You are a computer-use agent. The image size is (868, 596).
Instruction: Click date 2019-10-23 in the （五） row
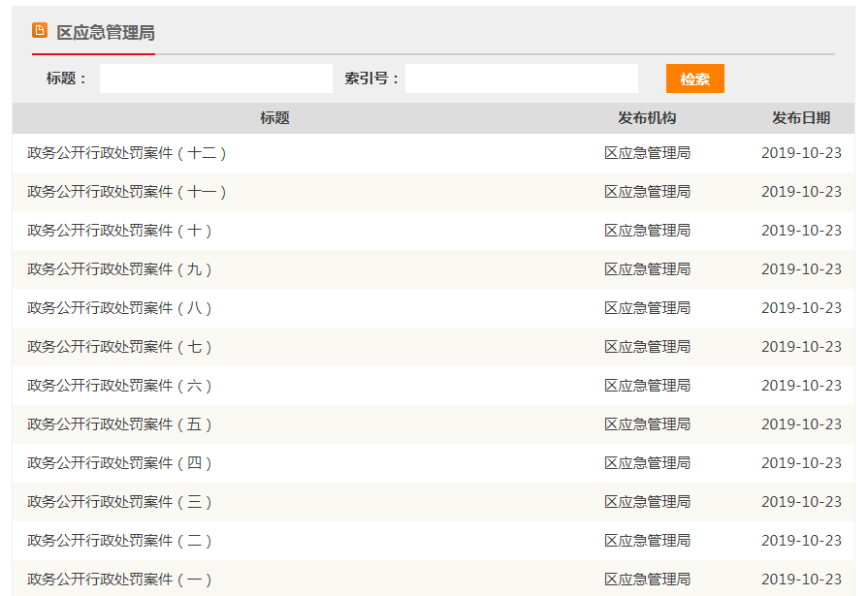[x=801, y=423]
